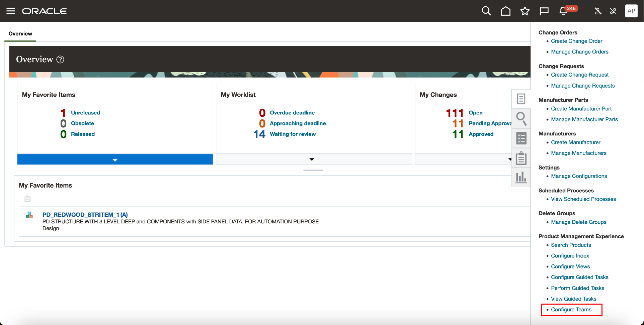Click Create Change Request task
644x325 pixels.
[580, 75]
